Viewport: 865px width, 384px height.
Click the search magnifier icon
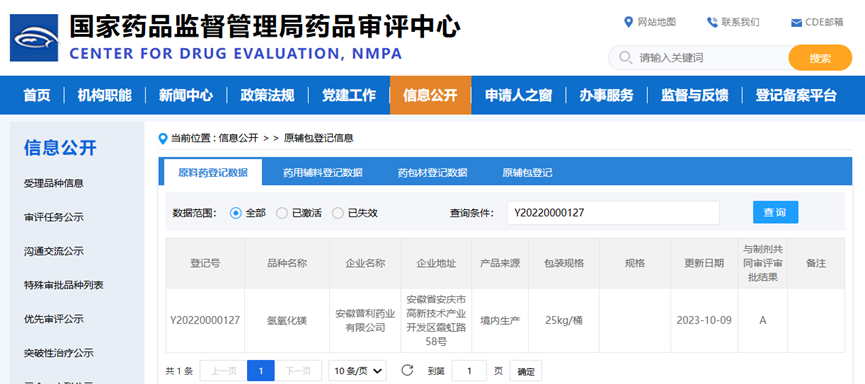click(625, 57)
